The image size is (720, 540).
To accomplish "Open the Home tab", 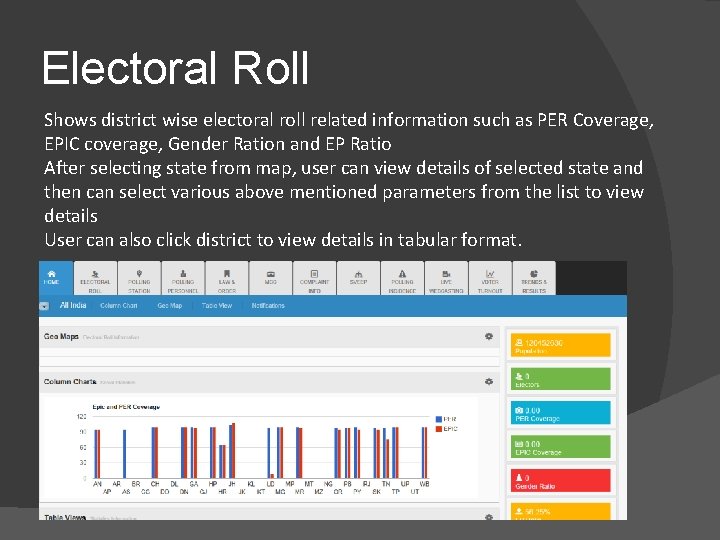I will pos(56,278).
